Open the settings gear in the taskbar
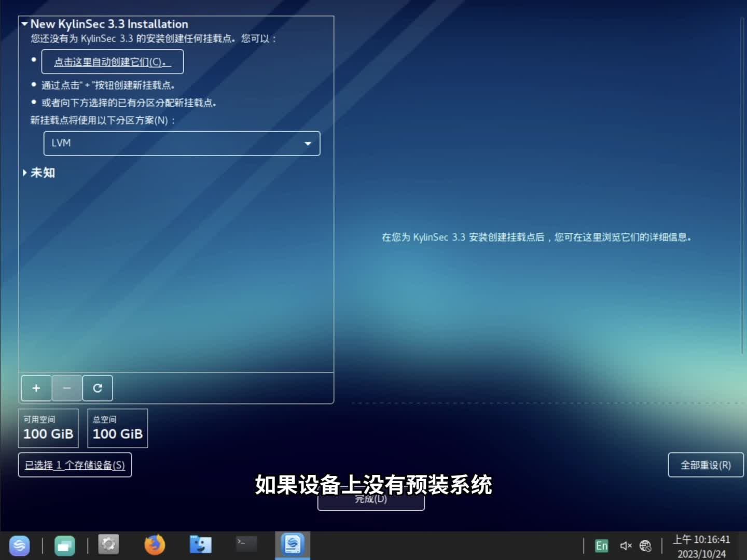Screen dimensions: 747x560 tap(108, 545)
